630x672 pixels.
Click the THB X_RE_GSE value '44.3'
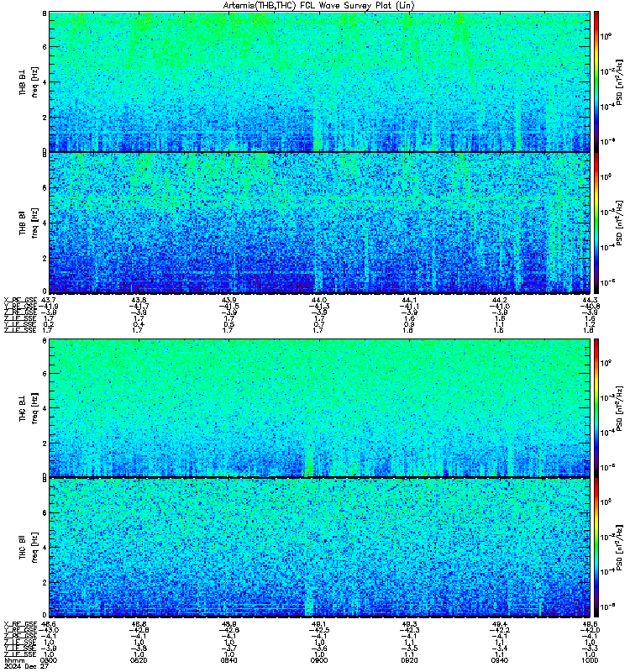pyautogui.click(x=591, y=301)
